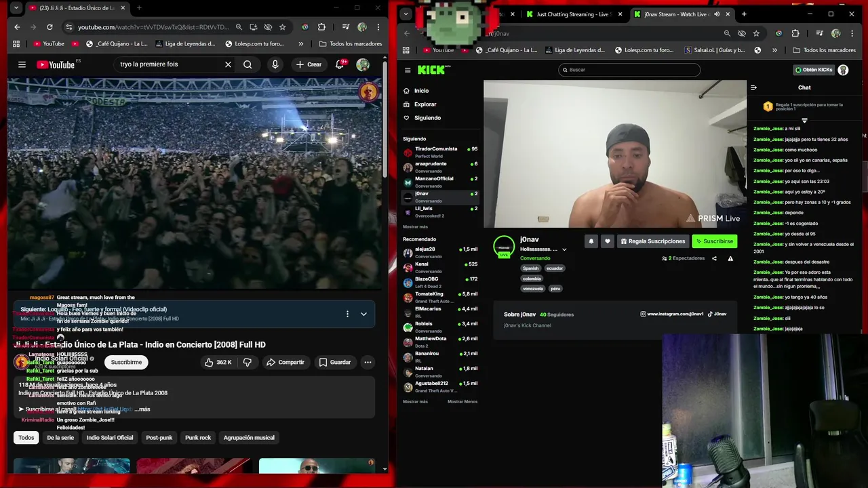Open TiradorComunista followed channel

[440, 152]
